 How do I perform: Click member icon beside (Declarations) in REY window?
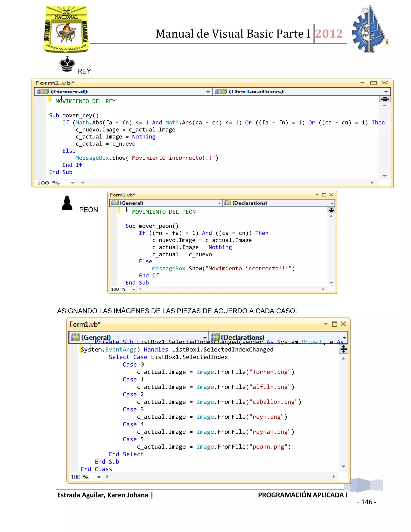click(x=221, y=92)
